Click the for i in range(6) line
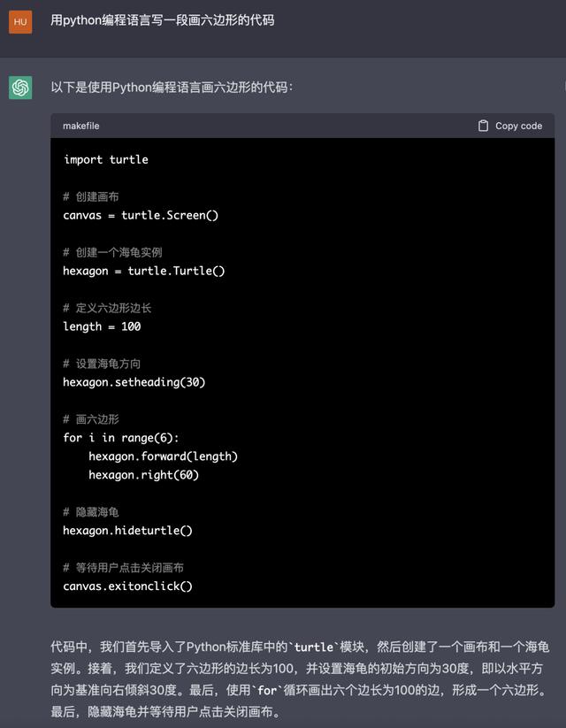The height and width of the screenshot is (728, 566). click(121, 438)
